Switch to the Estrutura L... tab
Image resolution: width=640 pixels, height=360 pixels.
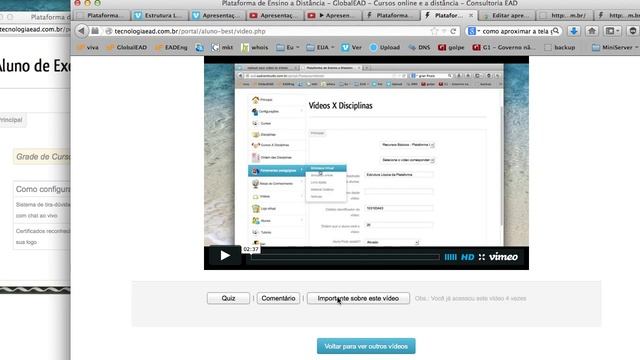click(x=160, y=16)
